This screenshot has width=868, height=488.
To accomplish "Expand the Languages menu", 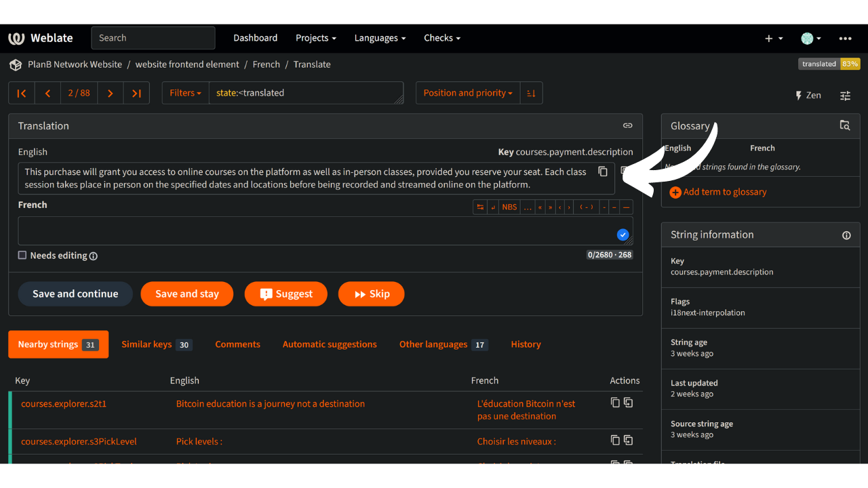I will coord(380,38).
